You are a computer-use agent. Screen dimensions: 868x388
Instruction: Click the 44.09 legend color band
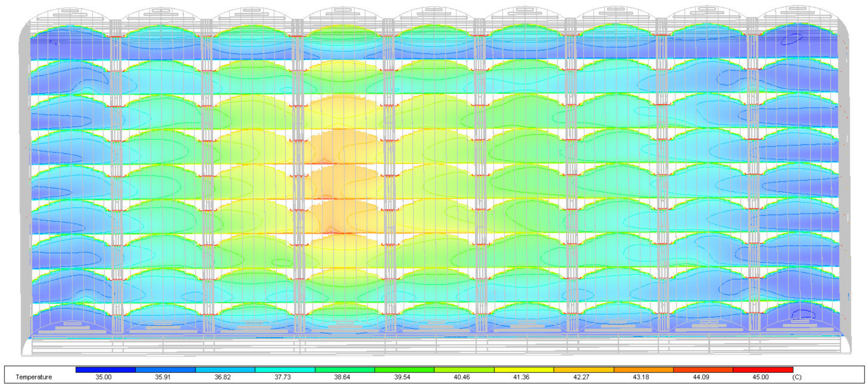pos(703,370)
